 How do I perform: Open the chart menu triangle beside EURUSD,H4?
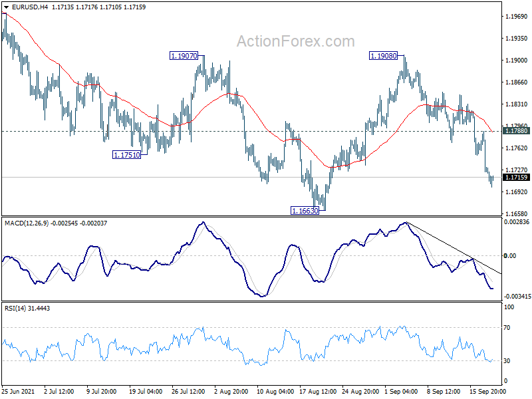coord(6,7)
